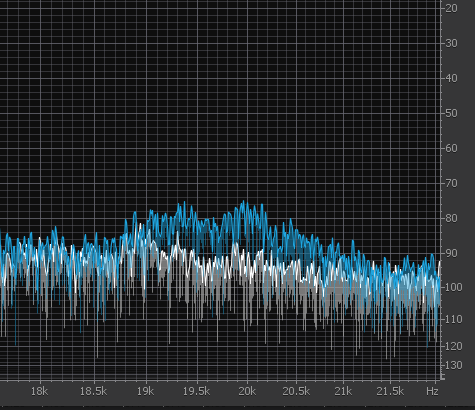Click the 21k frequency axis label
This screenshot has width=475, height=410.
pos(343,391)
